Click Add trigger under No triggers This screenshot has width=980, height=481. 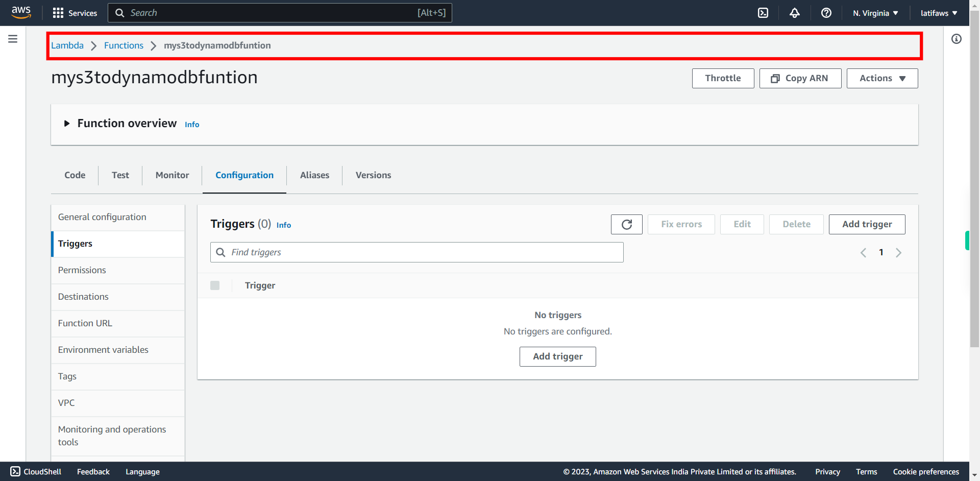557,356
